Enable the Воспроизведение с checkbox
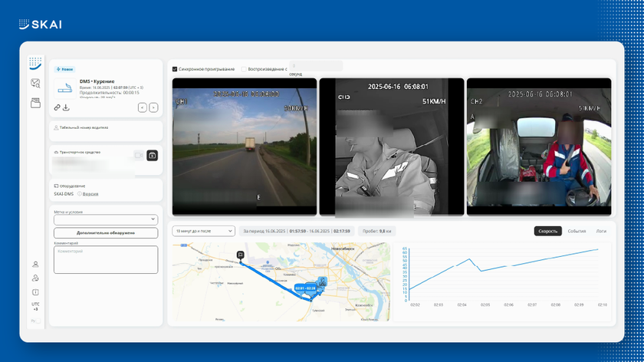The image size is (644, 362). click(244, 69)
